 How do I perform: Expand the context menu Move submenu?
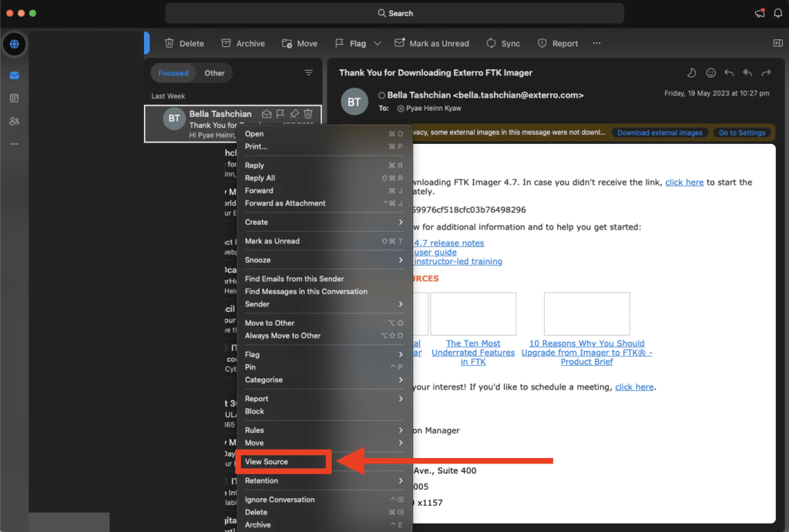coord(324,443)
